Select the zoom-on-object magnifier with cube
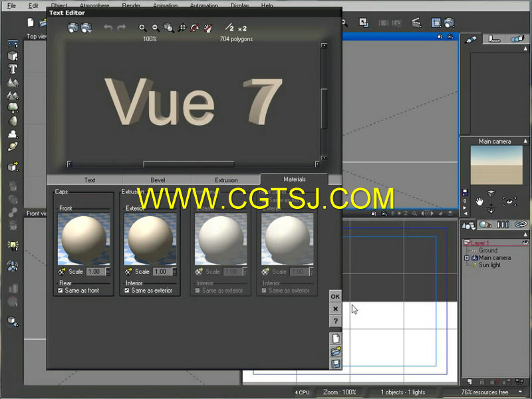Screen dimensions: 532x399 (x=169, y=28)
